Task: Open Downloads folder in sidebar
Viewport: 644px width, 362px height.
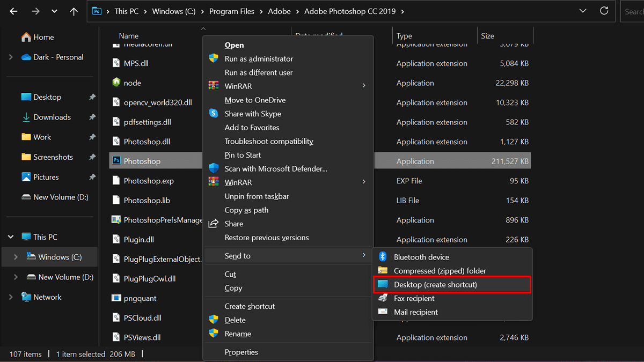Action: pos(52,117)
